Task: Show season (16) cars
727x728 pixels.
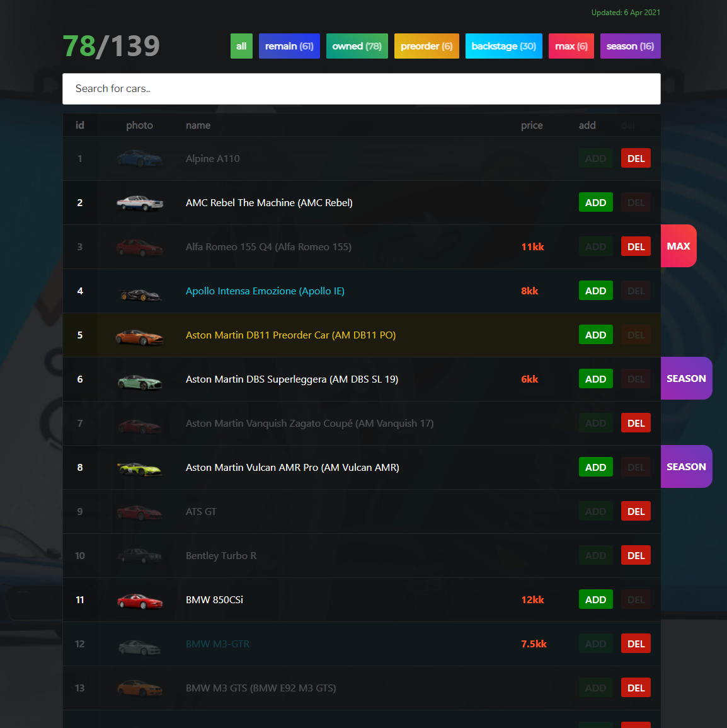Action: 630,46
